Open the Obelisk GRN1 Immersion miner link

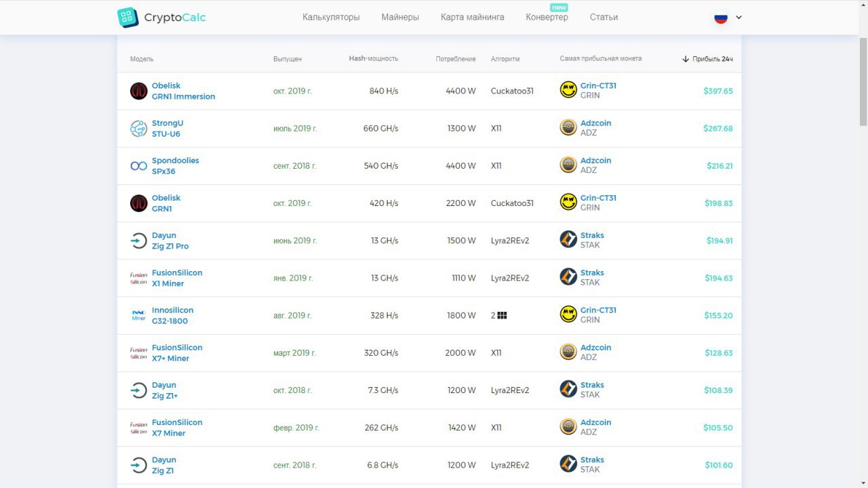183,91
